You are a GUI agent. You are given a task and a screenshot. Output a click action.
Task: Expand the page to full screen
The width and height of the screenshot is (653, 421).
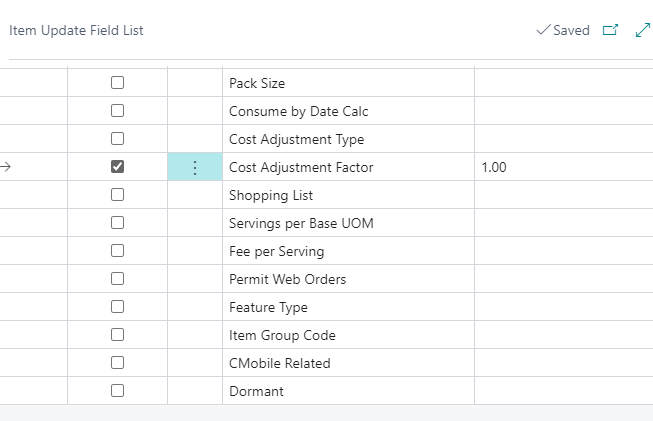pyautogui.click(x=643, y=31)
